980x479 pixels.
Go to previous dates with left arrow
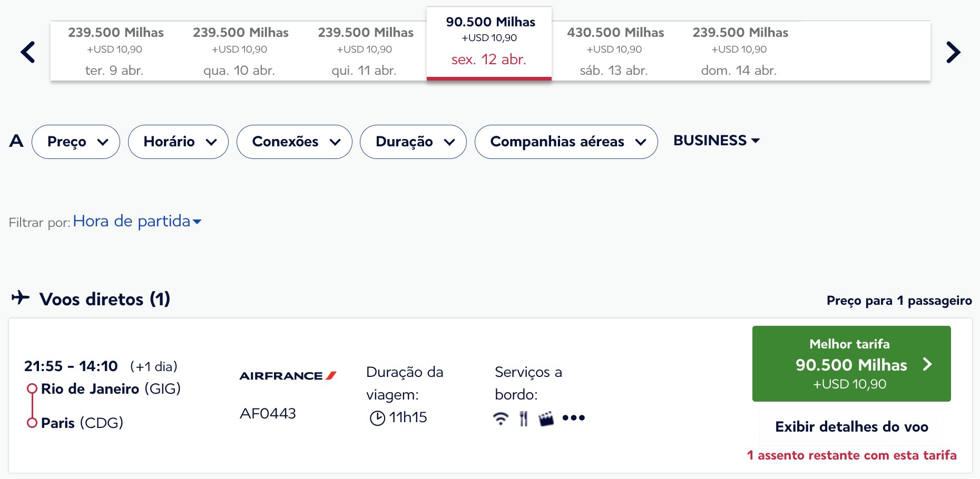pyautogui.click(x=27, y=52)
